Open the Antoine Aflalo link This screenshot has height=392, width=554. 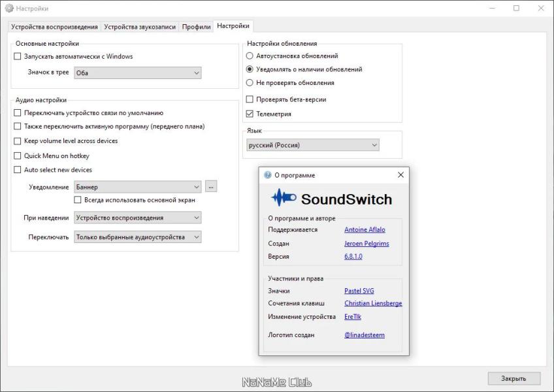point(365,229)
